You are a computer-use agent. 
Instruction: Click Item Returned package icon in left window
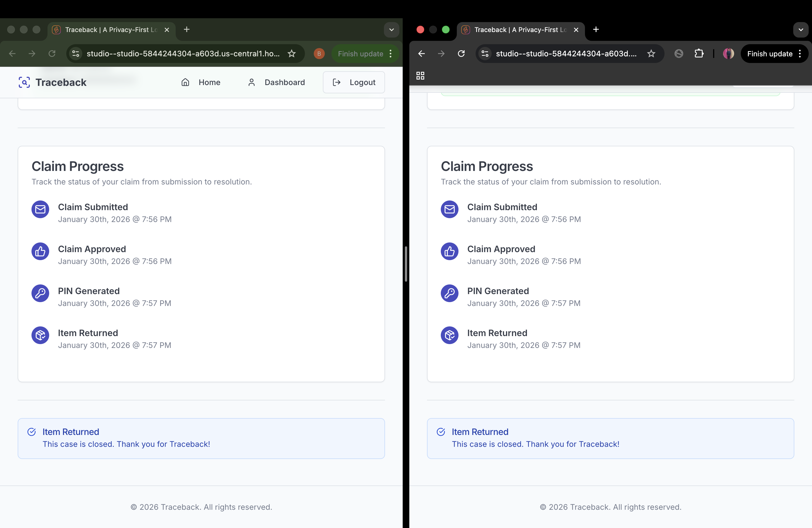coord(40,335)
